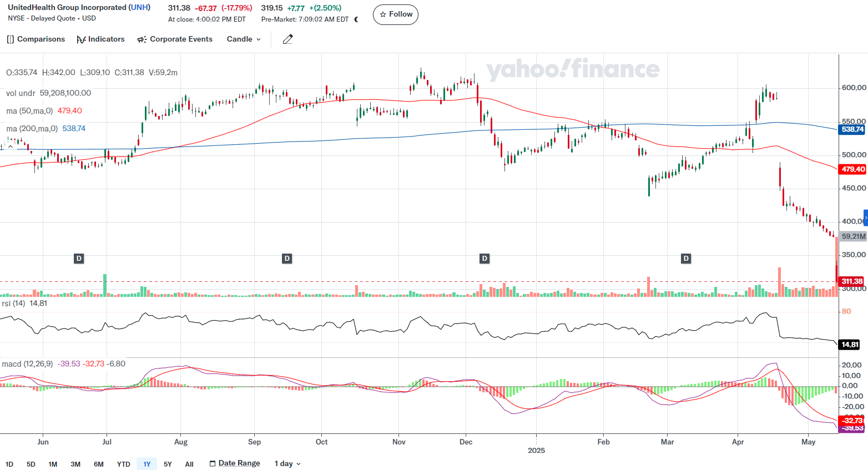
Task: Select the 1D range
Action: click(9, 464)
